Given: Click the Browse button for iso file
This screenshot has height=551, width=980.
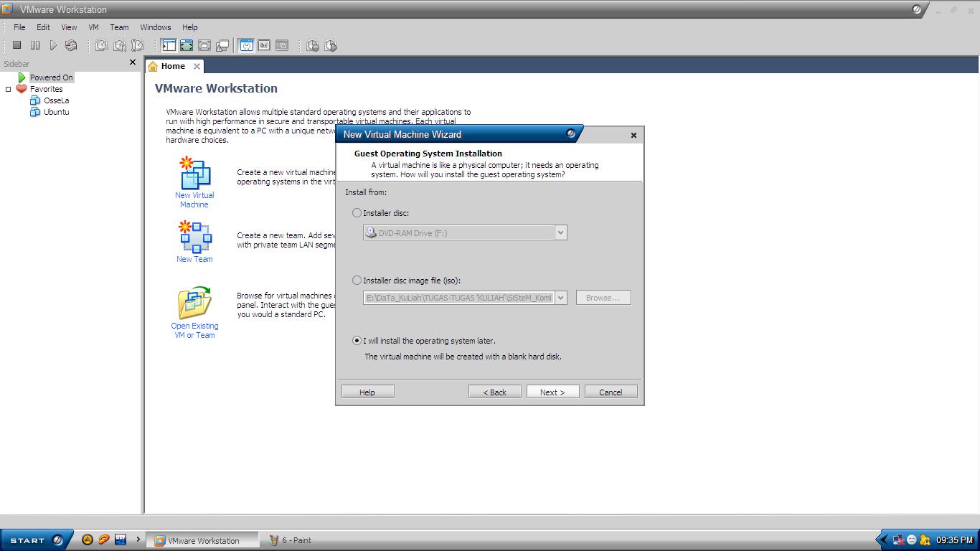Looking at the screenshot, I should coord(603,298).
